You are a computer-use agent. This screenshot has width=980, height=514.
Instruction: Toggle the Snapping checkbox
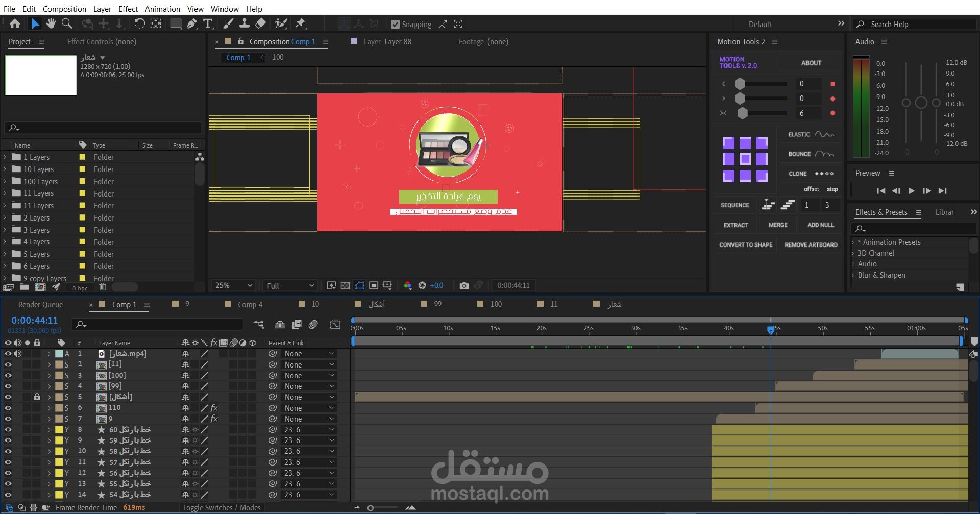tap(395, 24)
